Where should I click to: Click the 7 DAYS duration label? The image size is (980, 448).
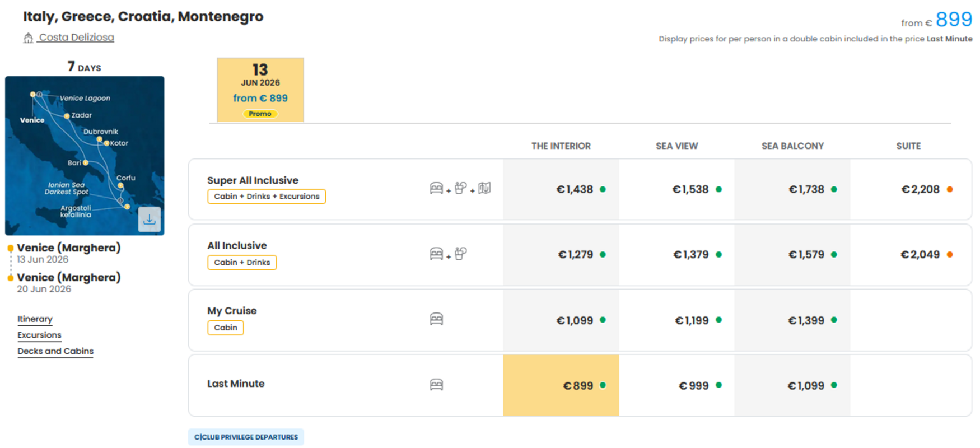pyautogui.click(x=85, y=67)
